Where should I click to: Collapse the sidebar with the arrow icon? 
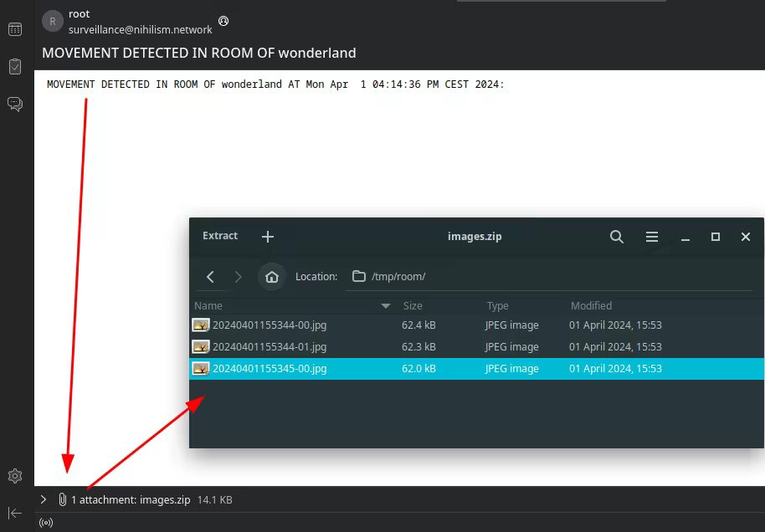coord(15,513)
